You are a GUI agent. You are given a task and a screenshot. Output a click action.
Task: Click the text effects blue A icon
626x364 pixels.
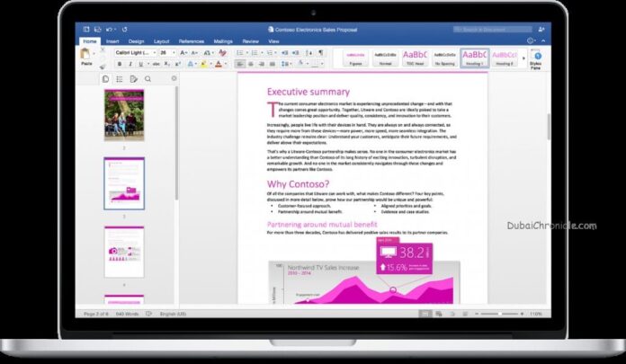click(x=191, y=64)
